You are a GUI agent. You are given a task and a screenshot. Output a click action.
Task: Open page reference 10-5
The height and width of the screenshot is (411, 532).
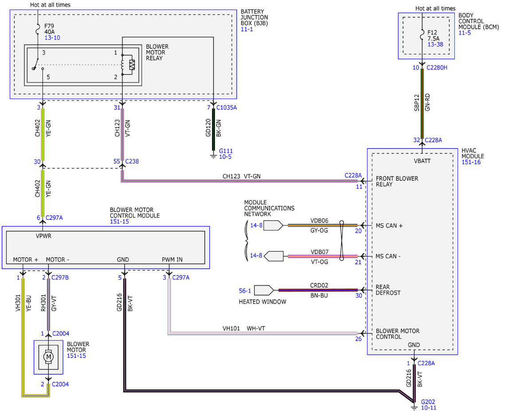coord(225,157)
